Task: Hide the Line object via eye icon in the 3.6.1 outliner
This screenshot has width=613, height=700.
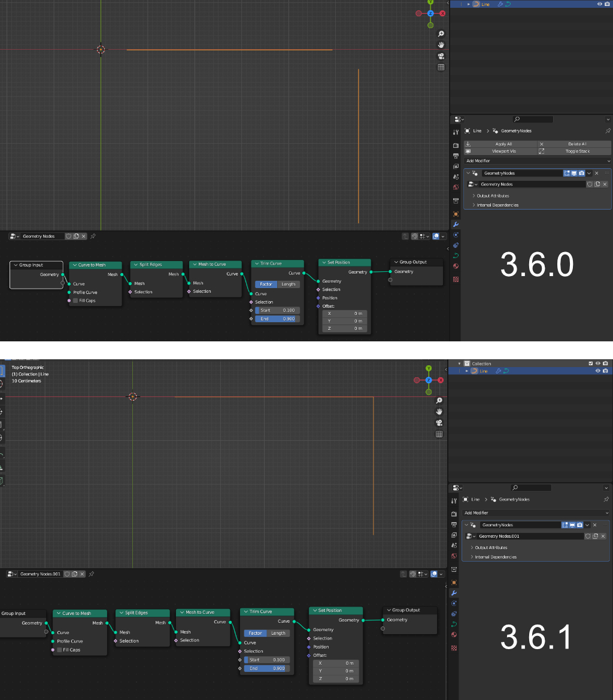Action: click(x=598, y=371)
